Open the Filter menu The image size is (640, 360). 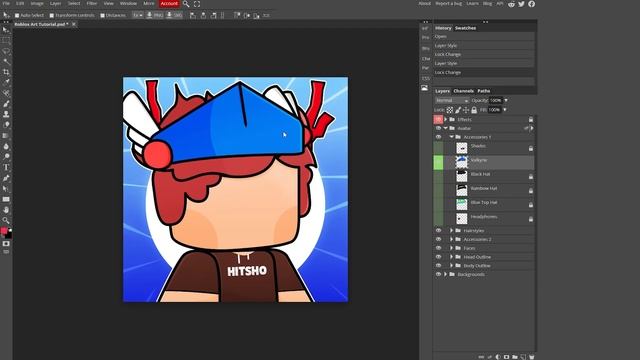pos(91,3)
